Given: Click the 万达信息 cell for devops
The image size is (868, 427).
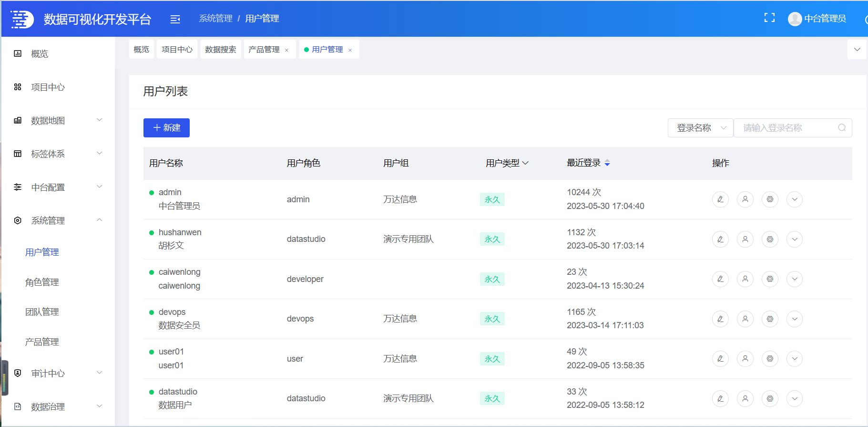Looking at the screenshot, I should pos(400,319).
